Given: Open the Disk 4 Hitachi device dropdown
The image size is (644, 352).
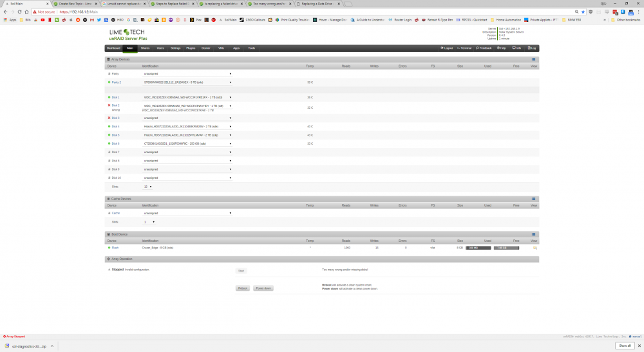Looking at the screenshot, I should pyautogui.click(x=187, y=126).
